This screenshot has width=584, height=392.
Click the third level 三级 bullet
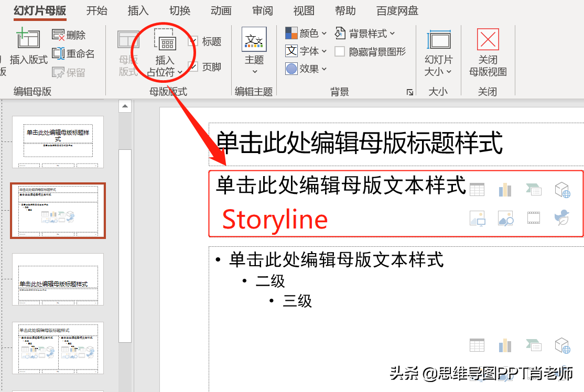point(297,301)
